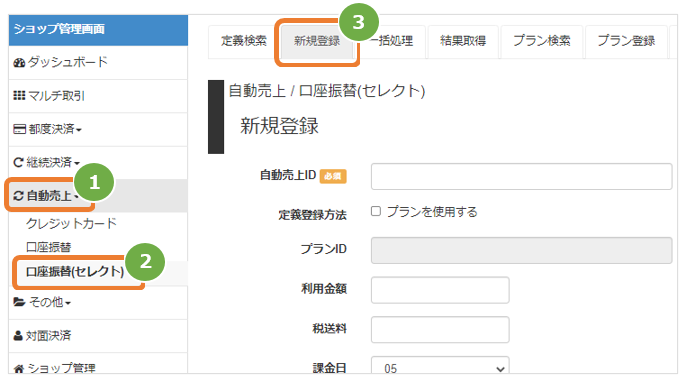
Task: Click the 定義登録方法 label
Action: click(x=312, y=215)
